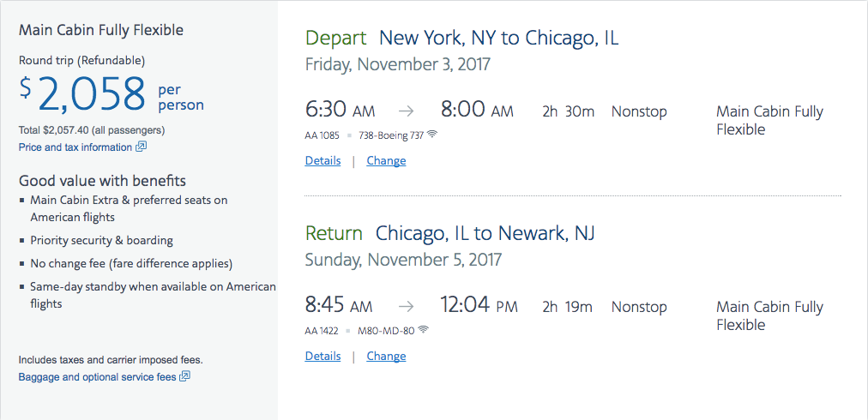This screenshot has width=868, height=420.
Task: Click the external-link icon beside Price and tax information
Action: [x=142, y=147]
